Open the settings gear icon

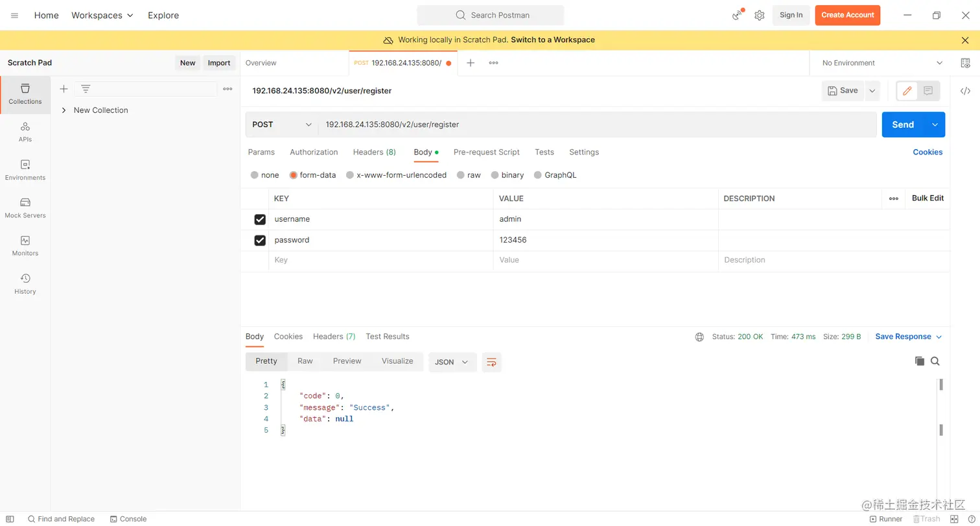pyautogui.click(x=760, y=15)
